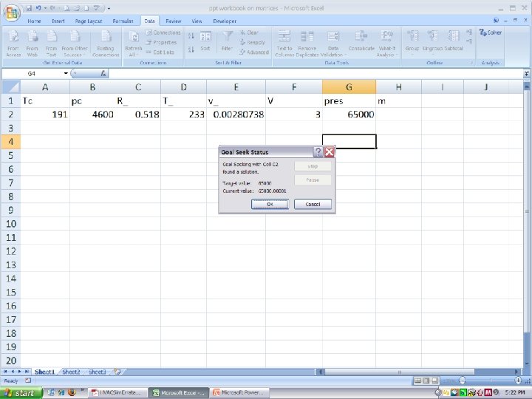Open Microsoft PowerPoint from the taskbar
The width and height of the screenshot is (532, 399).
tap(239, 392)
